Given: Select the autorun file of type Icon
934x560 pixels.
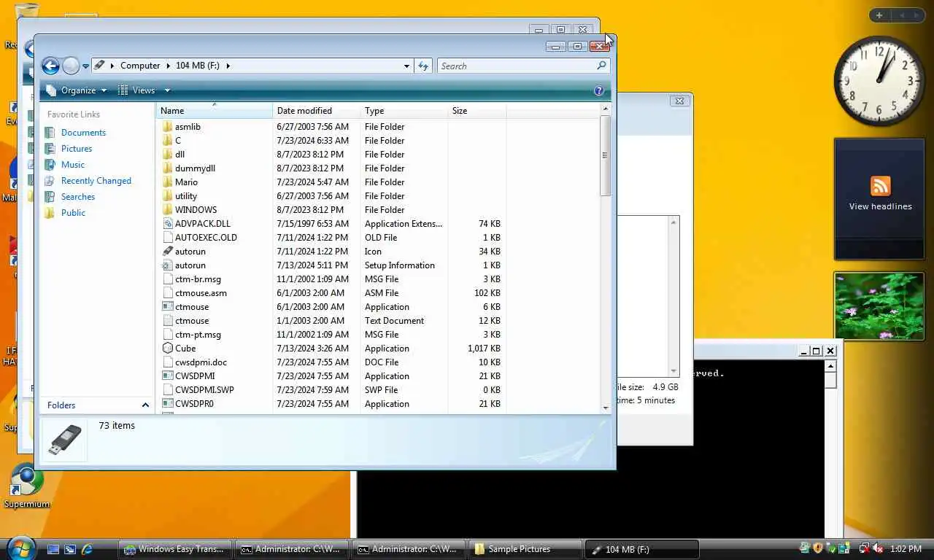Looking at the screenshot, I should click(168, 251).
